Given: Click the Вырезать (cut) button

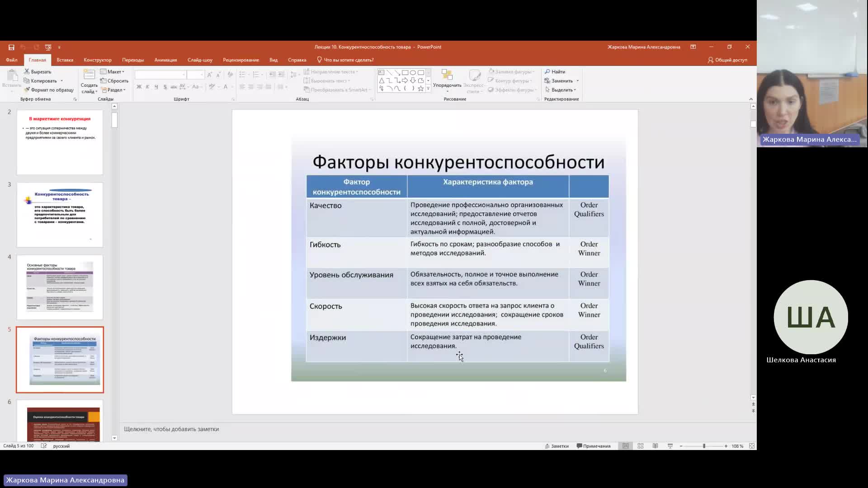Looking at the screenshot, I should pyautogui.click(x=38, y=71).
